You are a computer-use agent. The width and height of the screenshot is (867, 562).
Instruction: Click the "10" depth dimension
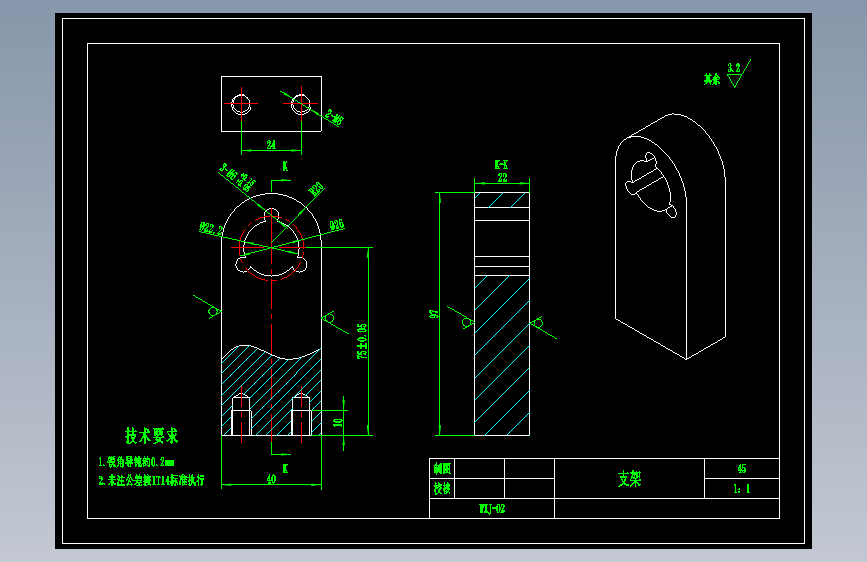(x=338, y=423)
